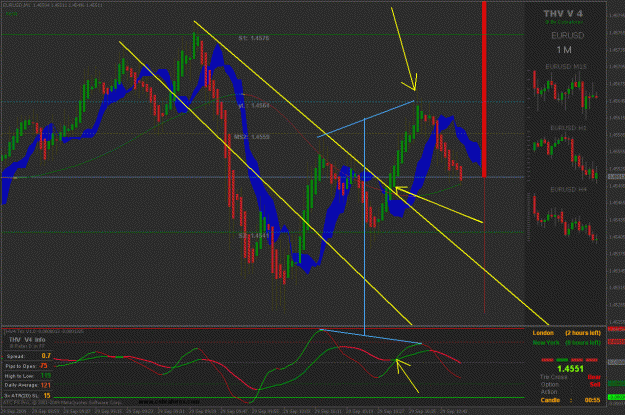Open the EURUSD H4 mini chart

coord(565,218)
